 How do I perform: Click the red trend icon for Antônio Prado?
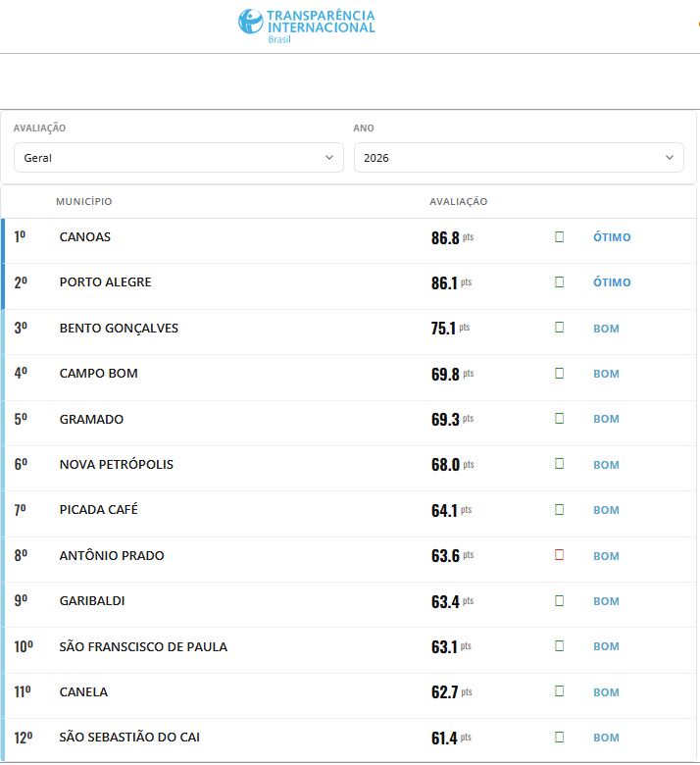[x=559, y=555]
